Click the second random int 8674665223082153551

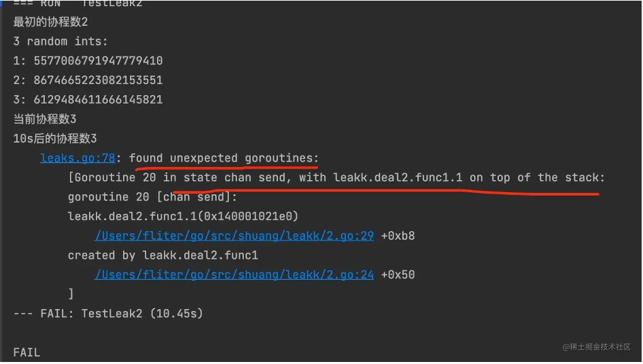tap(98, 80)
